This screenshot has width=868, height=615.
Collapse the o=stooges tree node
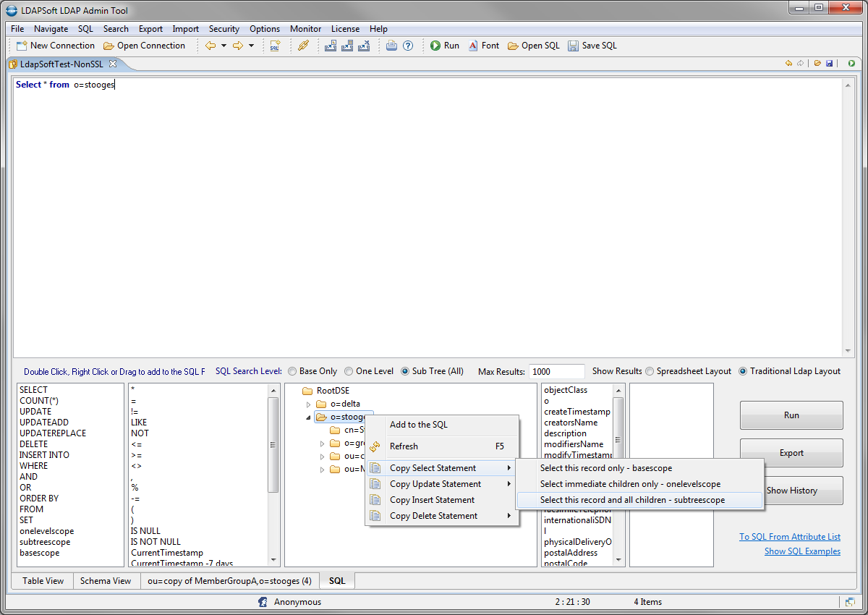point(308,417)
